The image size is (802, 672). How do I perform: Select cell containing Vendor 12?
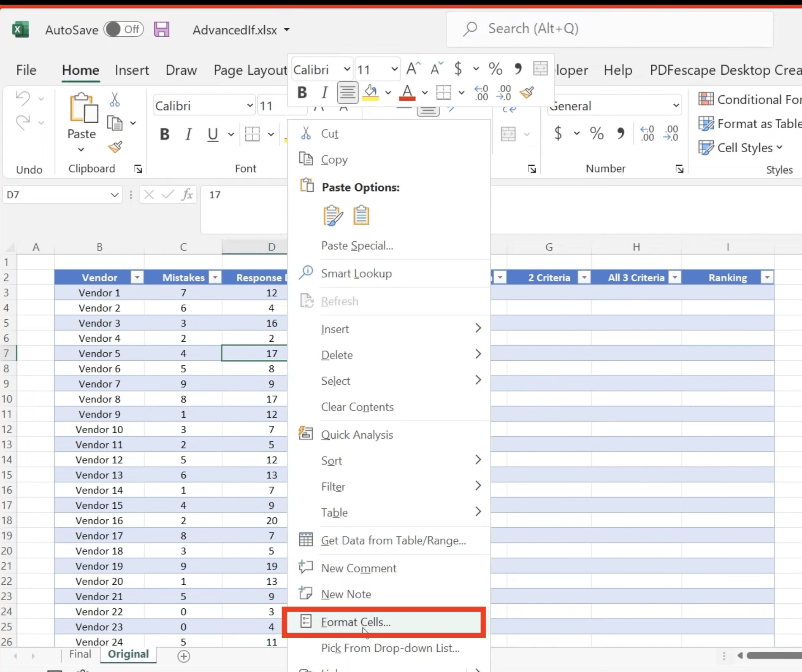[99, 460]
